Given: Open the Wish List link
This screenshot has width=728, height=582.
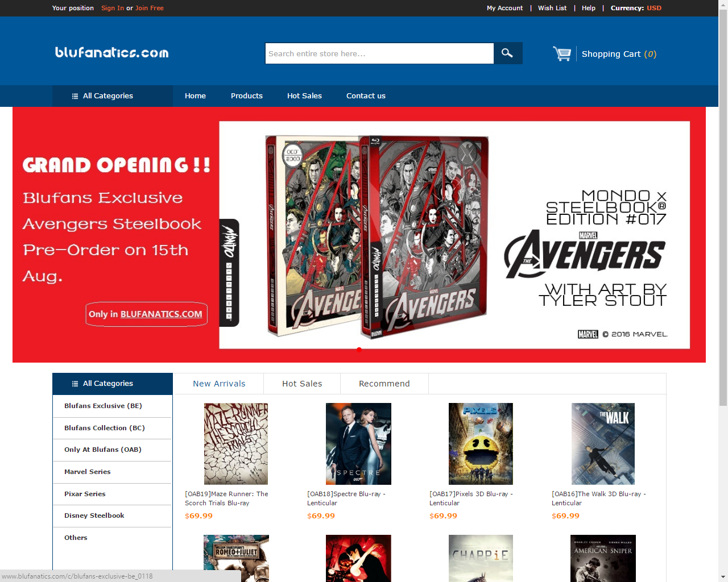Looking at the screenshot, I should tap(552, 8).
